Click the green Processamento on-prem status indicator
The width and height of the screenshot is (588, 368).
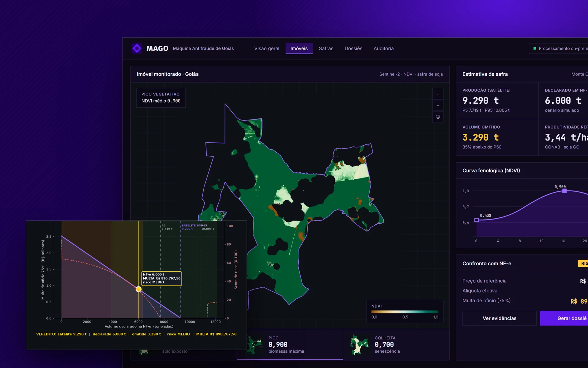(535, 48)
